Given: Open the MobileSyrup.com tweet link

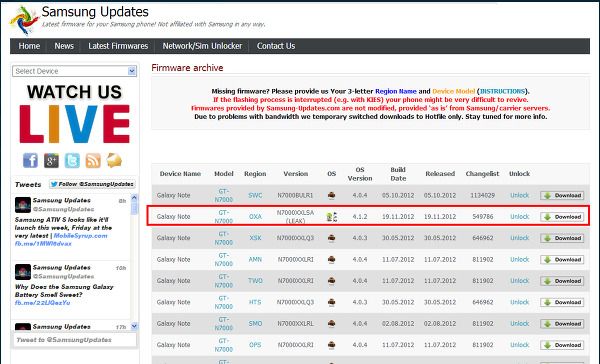Looking at the screenshot, I should tap(80, 236).
